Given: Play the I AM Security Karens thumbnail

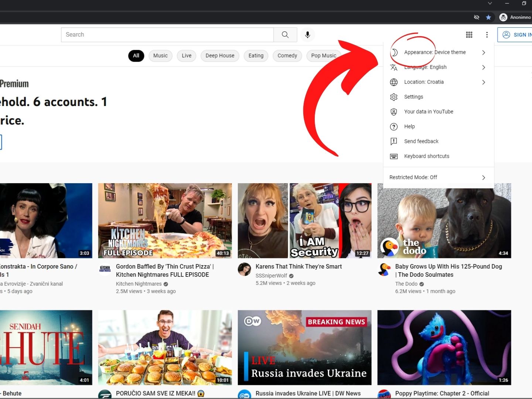Looking at the screenshot, I should 304,221.
